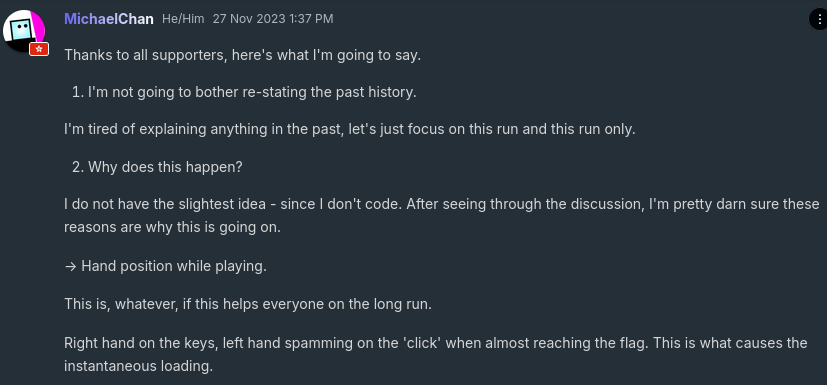This screenshot has height=385, width=827.
Task: Click the final line 'instantaneous loading.'
Action: coord(138,365)
